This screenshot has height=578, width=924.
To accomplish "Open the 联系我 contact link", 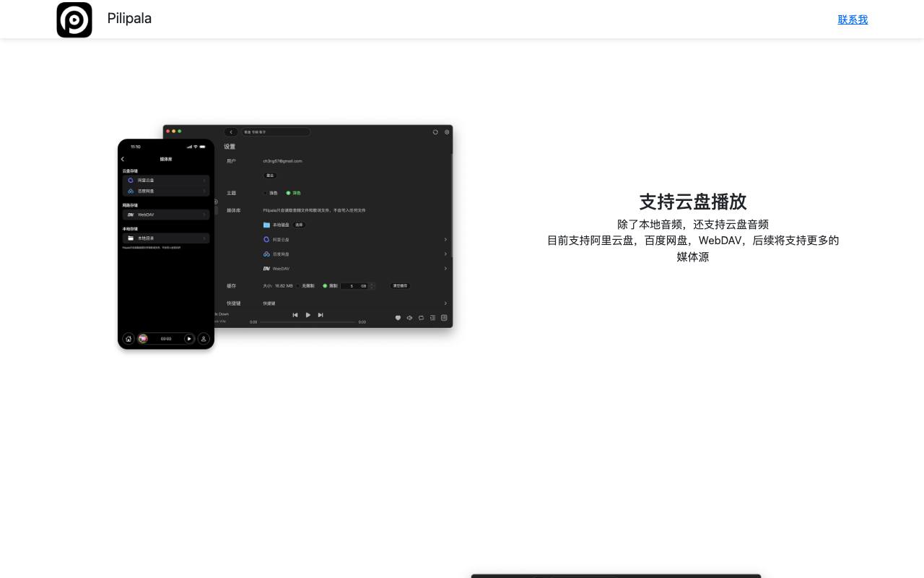I will click(853, 20).
